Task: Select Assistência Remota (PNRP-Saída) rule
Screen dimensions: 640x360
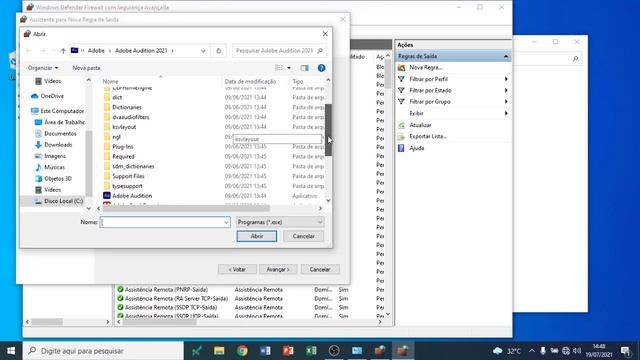Action: (x=166, y=289)
